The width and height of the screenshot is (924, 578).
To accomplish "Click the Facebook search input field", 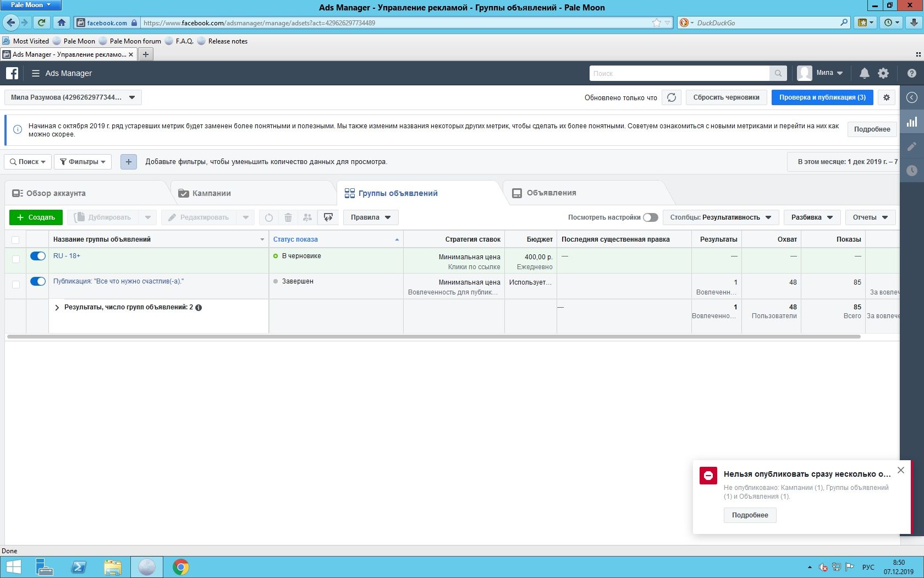I will [679, 73].
